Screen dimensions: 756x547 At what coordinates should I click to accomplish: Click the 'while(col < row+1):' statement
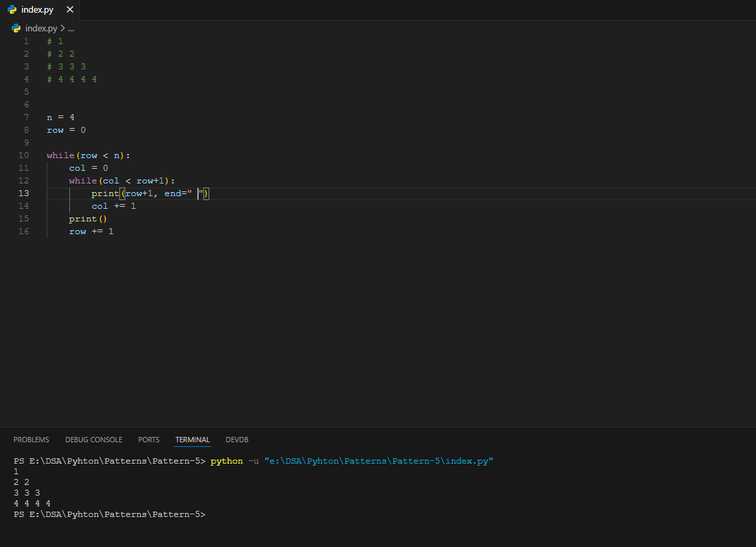pyautogui.click(x=122, y=181)
